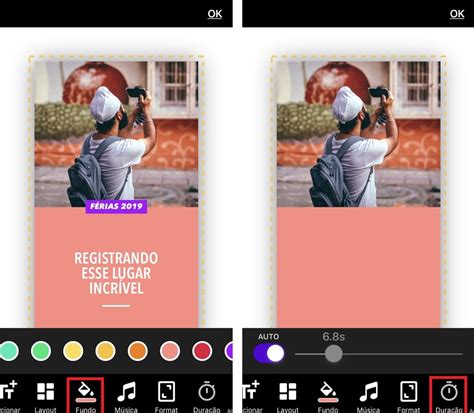Click the 6.8s duration slider handle
The height and width of the screenshot is (413, 474).
pos(334,354)
